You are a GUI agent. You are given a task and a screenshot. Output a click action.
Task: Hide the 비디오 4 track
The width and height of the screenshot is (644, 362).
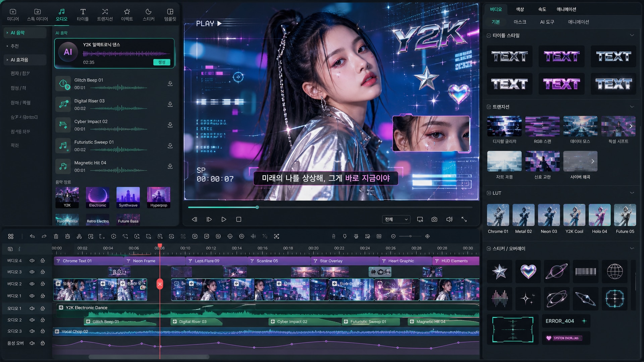[x=32, y=261]
